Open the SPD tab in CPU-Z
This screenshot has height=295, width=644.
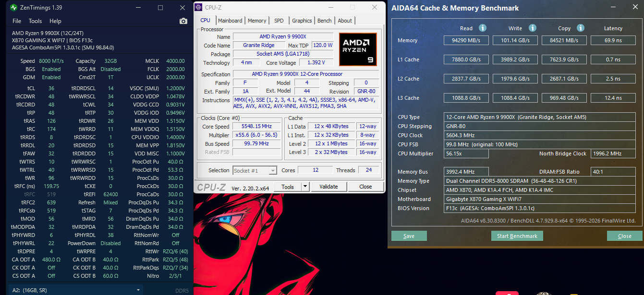point(279,21)
